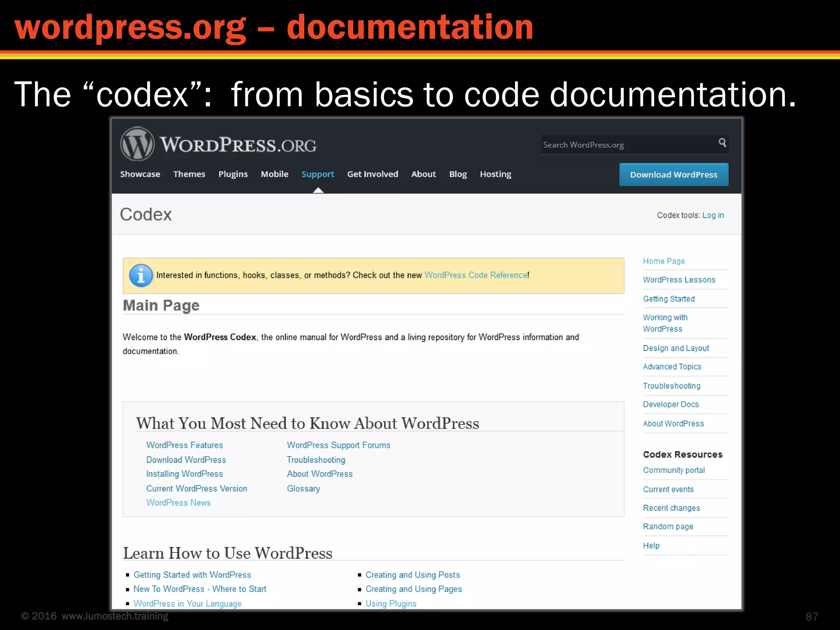Open the Plugins menu item

pos(233,174)
